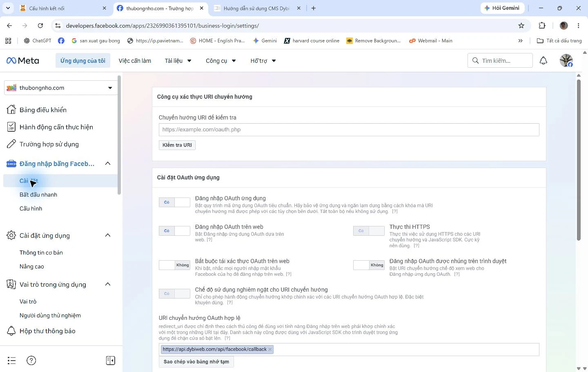Screen dimensions: 588x372
Task: Open the Công cụ dropdown menu
Action: point(220,61)
